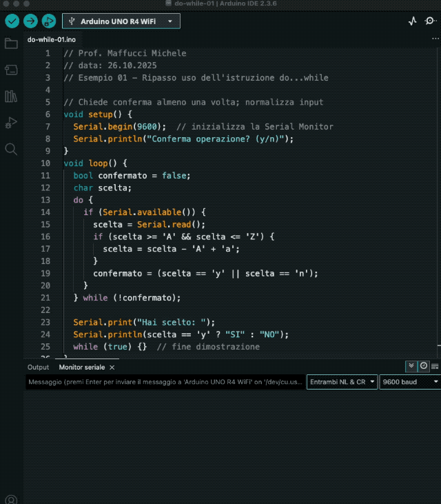Viewport: 441px width, 504px height.
Task: Upload the sketch with the arrow button
Action: [x=30, y=21]
